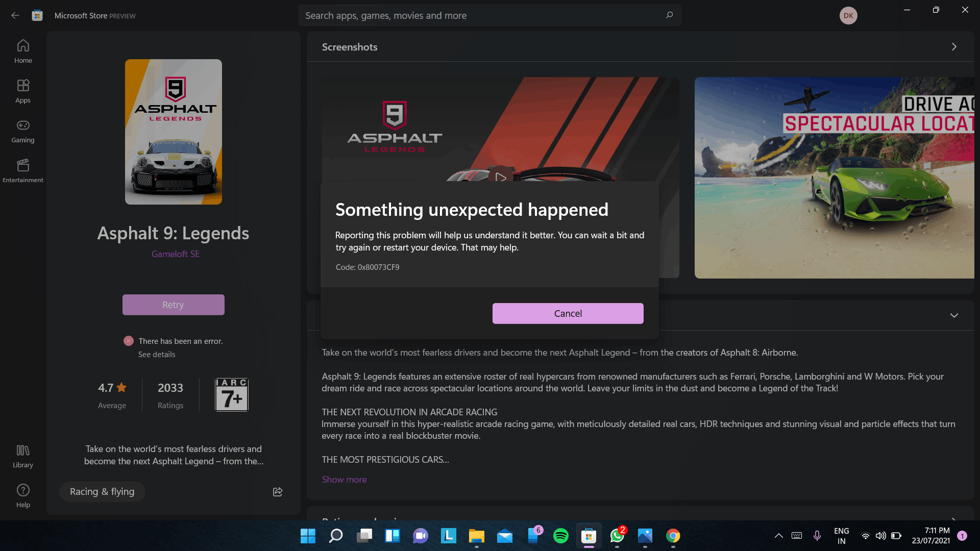Open the Help page
980x551 pixels.
click(23, 496)
